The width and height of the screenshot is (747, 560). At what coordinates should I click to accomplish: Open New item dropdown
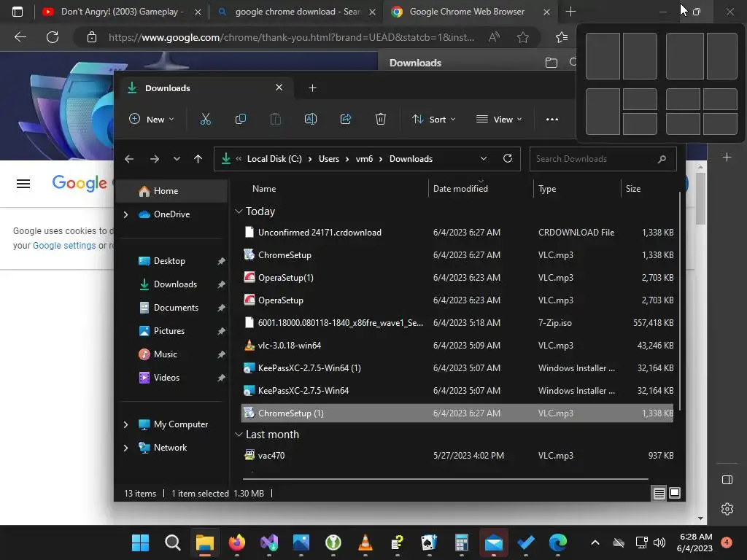pyautogui.click(x=152, y=119)
